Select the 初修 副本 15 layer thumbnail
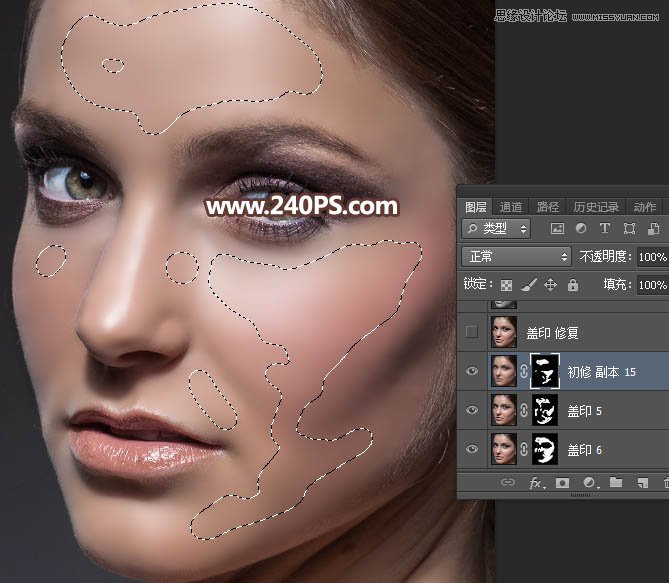Viewport: 669px width, 583px height. [x=503, y=371]
